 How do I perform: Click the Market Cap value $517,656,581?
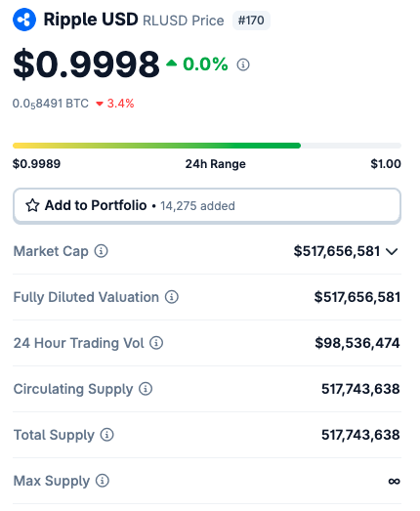pyautogui.click(x=337, y=251)
